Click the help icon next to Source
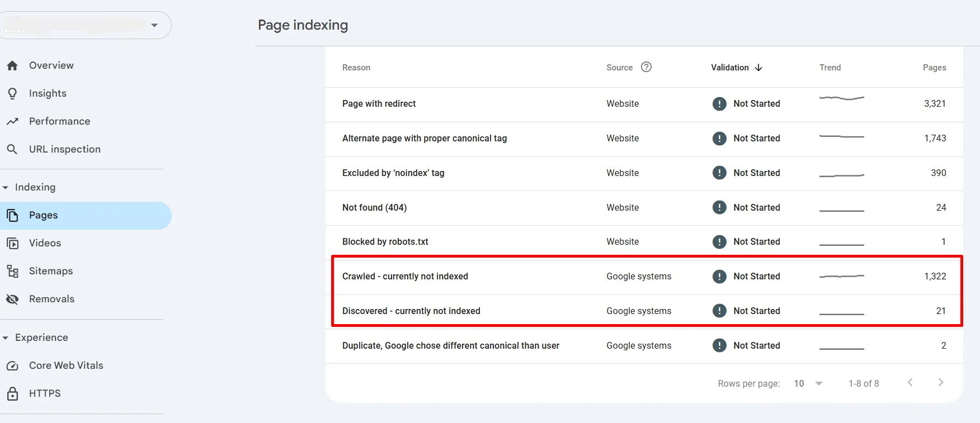 point(646,67)
